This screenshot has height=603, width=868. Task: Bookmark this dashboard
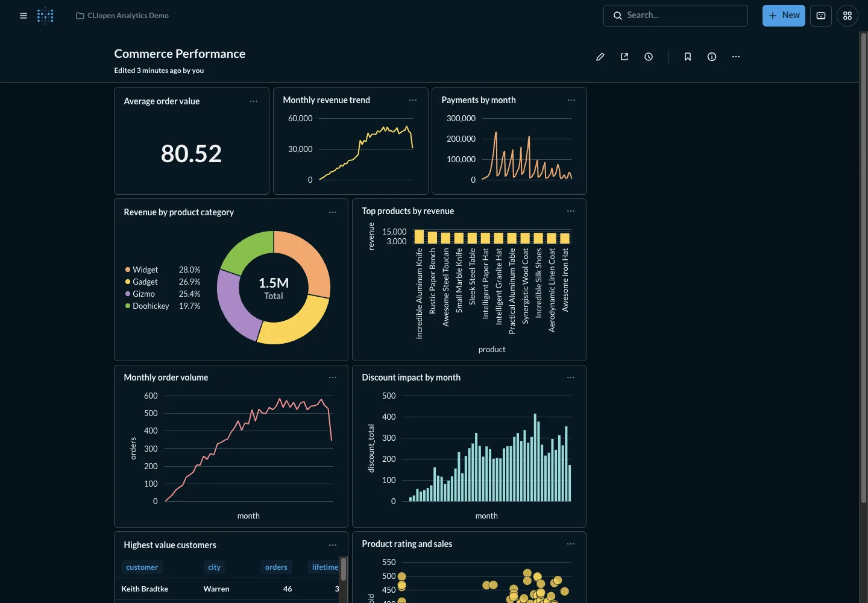pos(688,57)
